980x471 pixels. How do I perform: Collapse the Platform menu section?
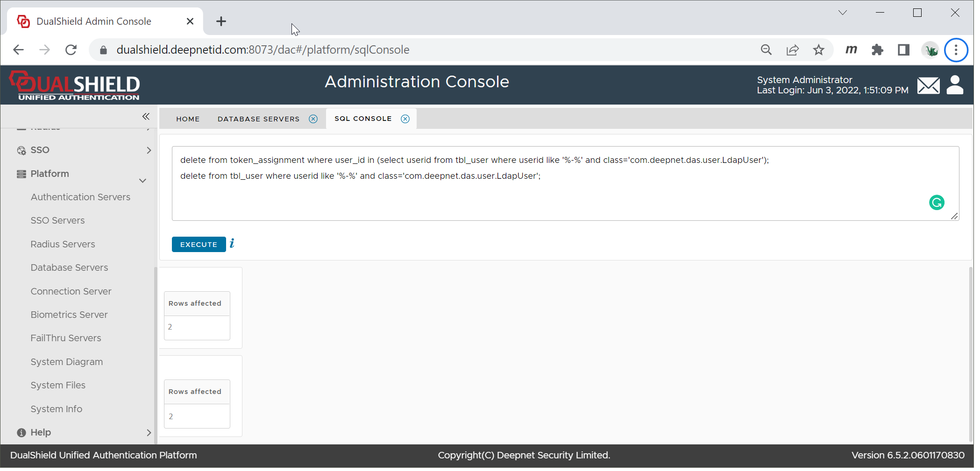tap(142, 181)
